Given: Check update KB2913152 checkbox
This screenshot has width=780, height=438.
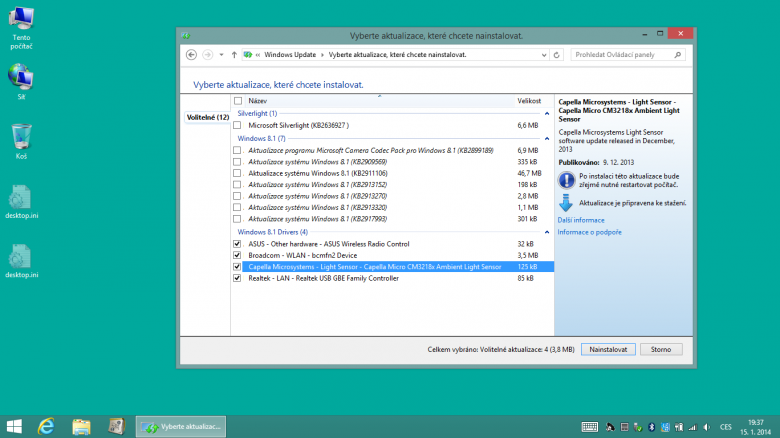Looking at the screenshot, I should pos(237,185).
